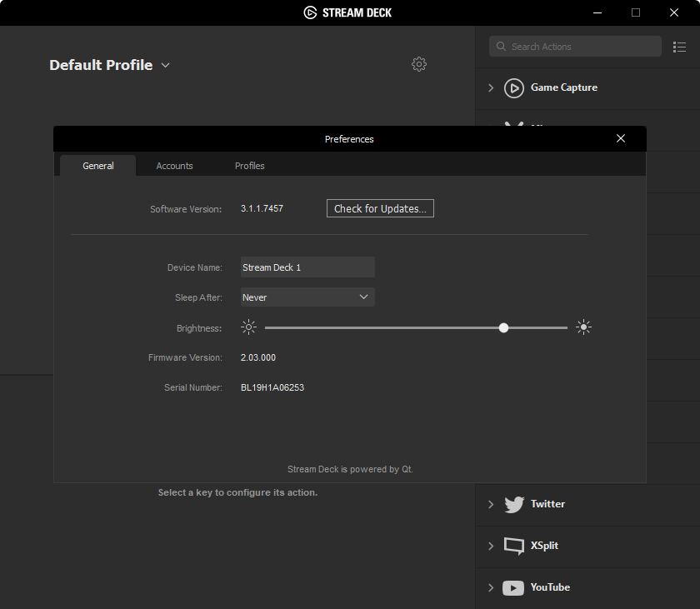Minimize the Stream Deck window

pos(597,12)
